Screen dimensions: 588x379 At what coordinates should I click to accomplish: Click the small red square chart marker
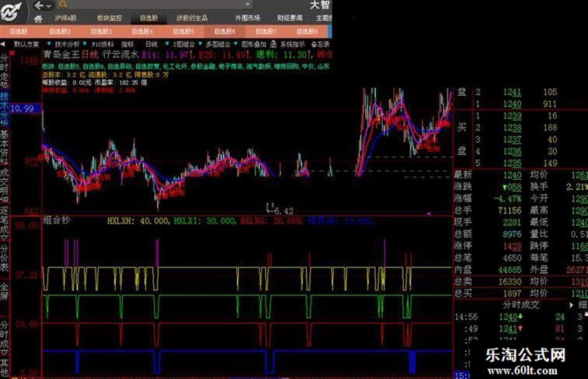click(x=12, y=54)
